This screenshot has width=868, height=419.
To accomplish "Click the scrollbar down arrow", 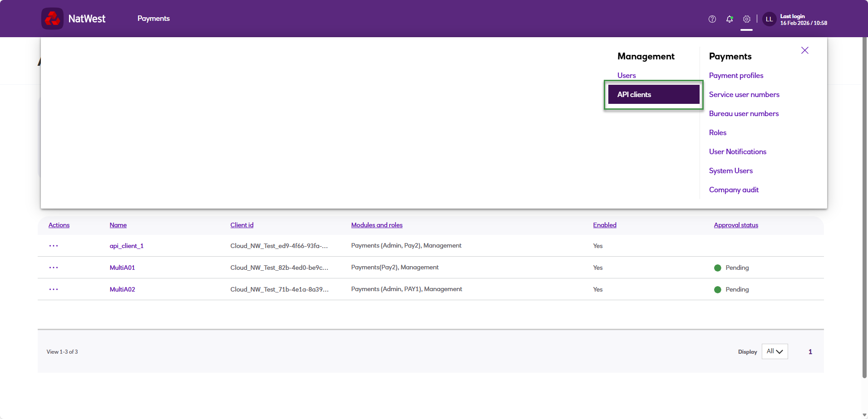I will click(x=864, y=415).
